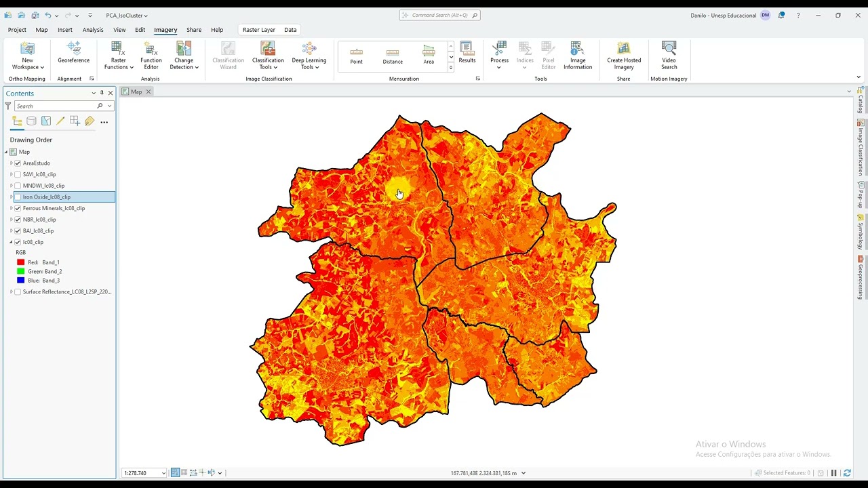Click the Red Band_1 swatch
Viewport: 868px width, 488px height.
(21, 262)
